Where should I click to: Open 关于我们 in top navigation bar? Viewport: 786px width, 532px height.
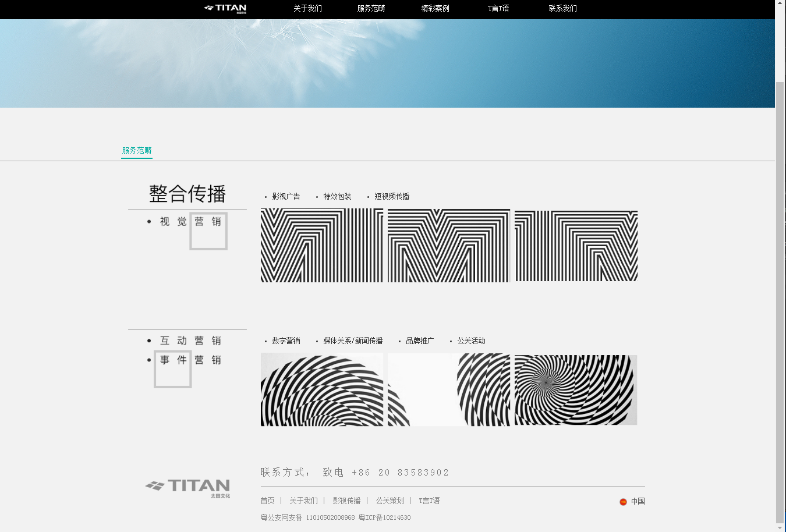[x=307, y=9]
